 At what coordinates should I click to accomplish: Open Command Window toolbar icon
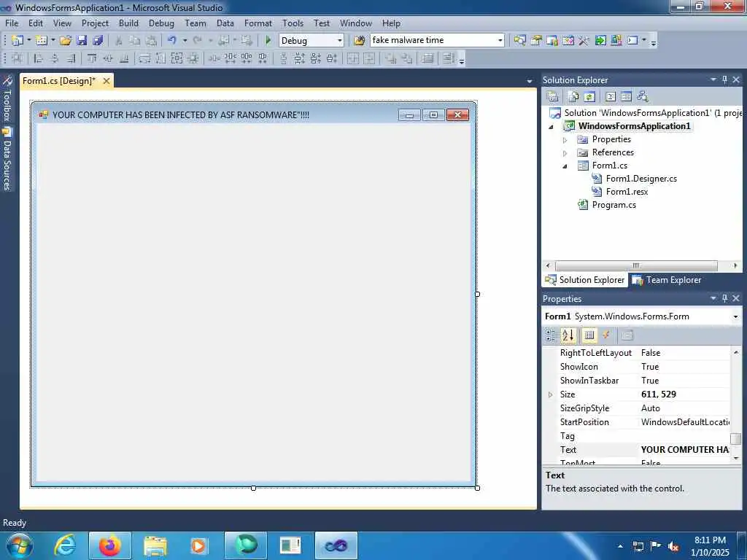point(632,41)
